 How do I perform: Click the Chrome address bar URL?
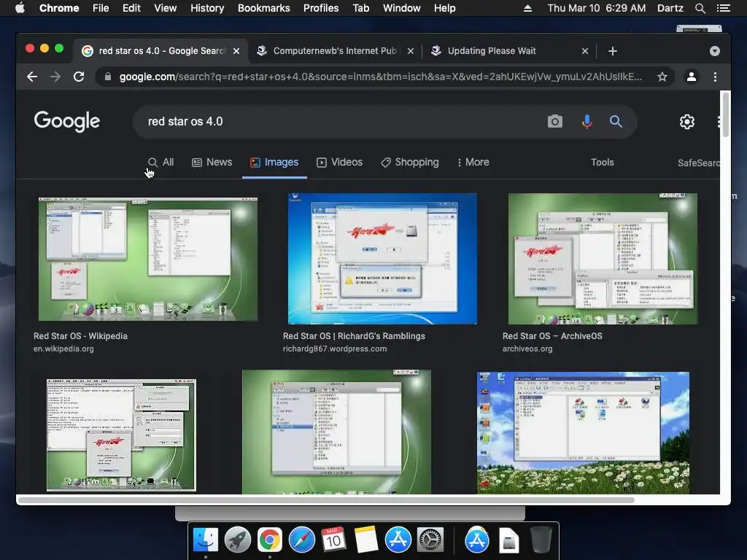coord(380,77)
